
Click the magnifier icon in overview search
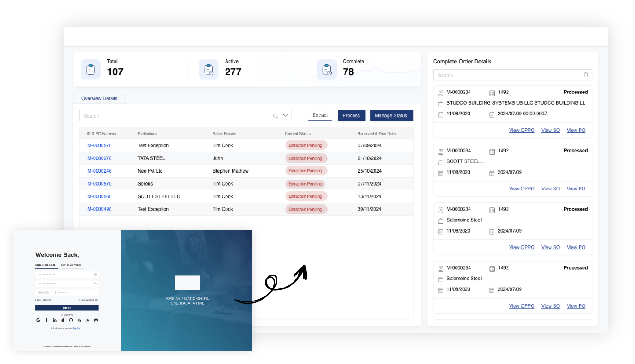276,116
